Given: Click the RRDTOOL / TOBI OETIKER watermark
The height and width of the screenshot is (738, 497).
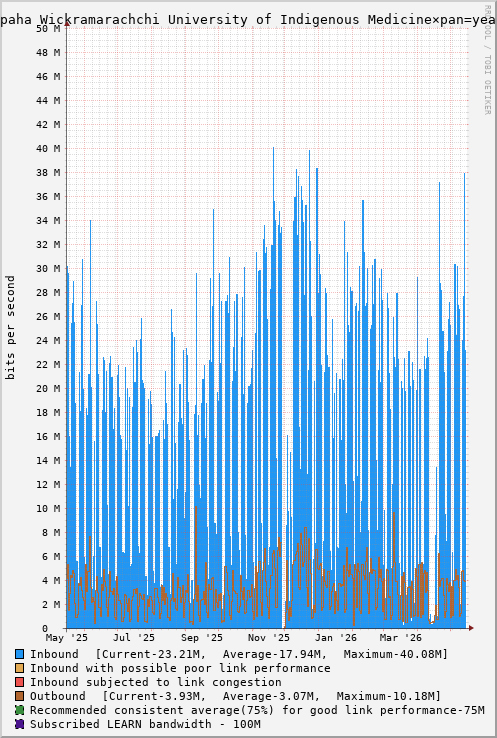Looking at the screenshot, I should 487,59.
